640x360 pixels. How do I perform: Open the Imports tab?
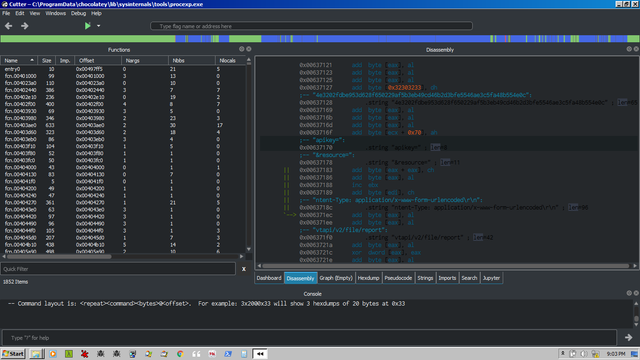tap(447, 278)
